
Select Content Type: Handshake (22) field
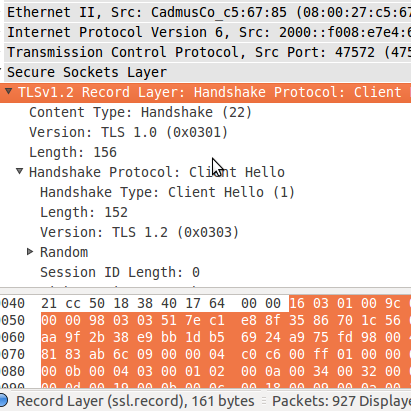[140, 112]
